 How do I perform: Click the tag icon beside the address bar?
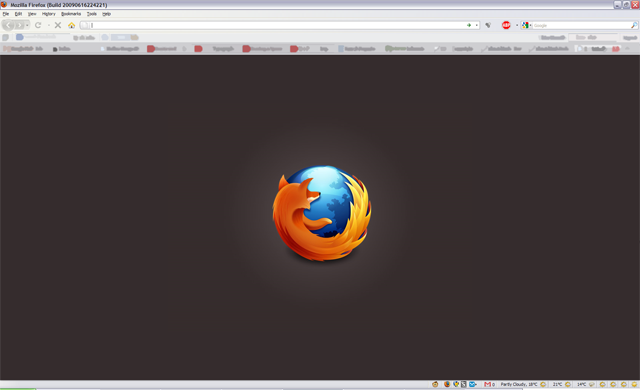click(x=488, y=25)
